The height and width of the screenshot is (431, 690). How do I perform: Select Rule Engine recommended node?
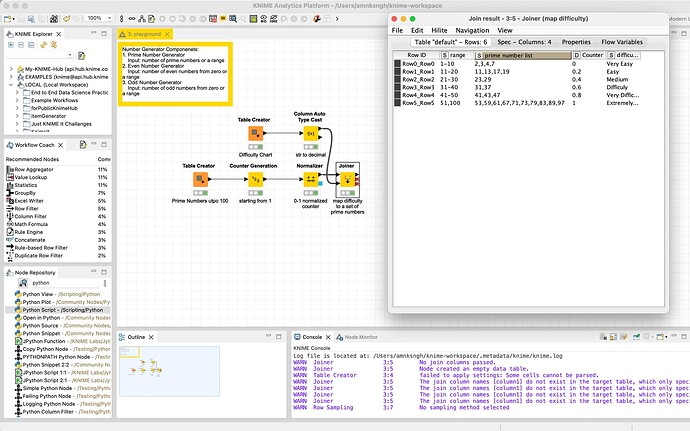pos(29,232)
